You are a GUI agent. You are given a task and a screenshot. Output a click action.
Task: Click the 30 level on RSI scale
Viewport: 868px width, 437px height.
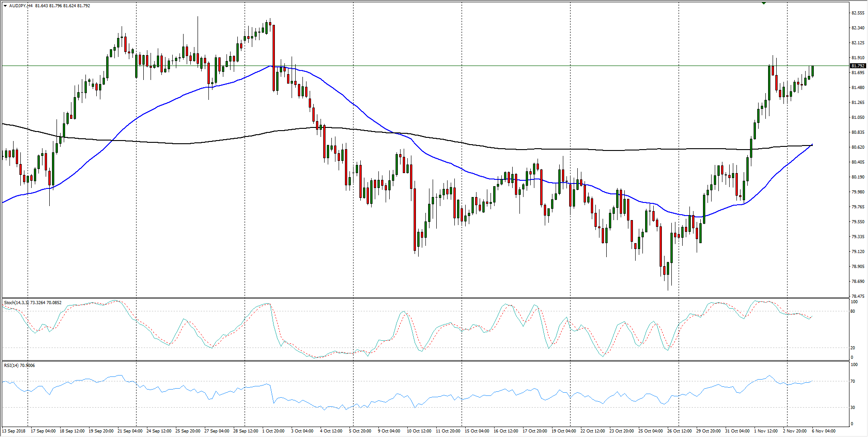pyautogui.click(x=853, y=408)
